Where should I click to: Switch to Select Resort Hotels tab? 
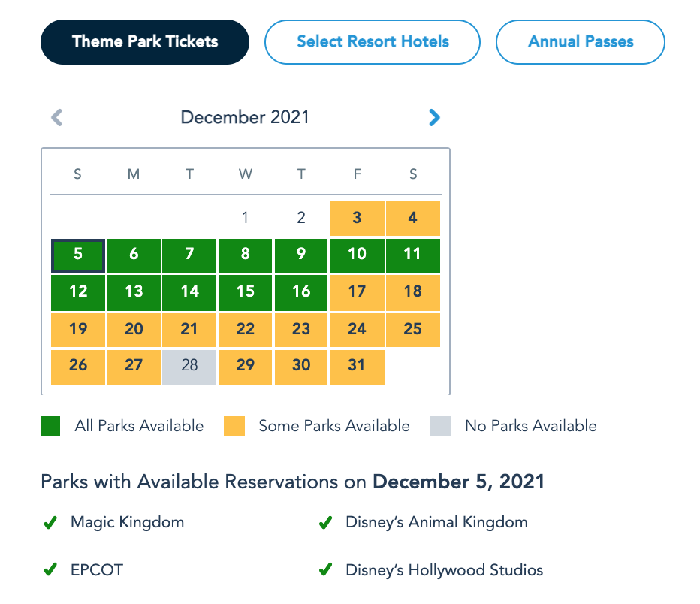pyautogui.click(x=373, y=42)
